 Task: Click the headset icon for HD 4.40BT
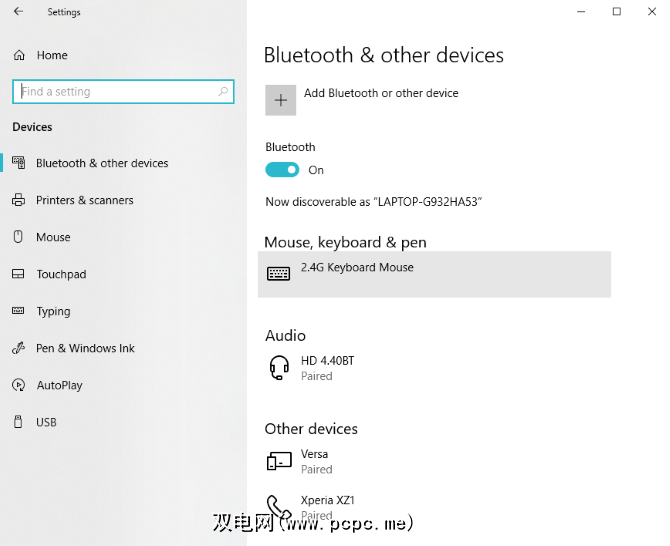pos(279,368)
